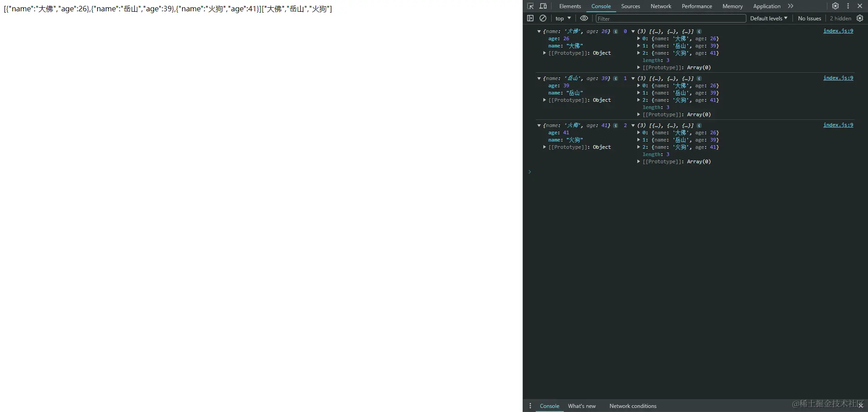
Task: Open the console settings gear on the right
Action: tap(860, 18)
